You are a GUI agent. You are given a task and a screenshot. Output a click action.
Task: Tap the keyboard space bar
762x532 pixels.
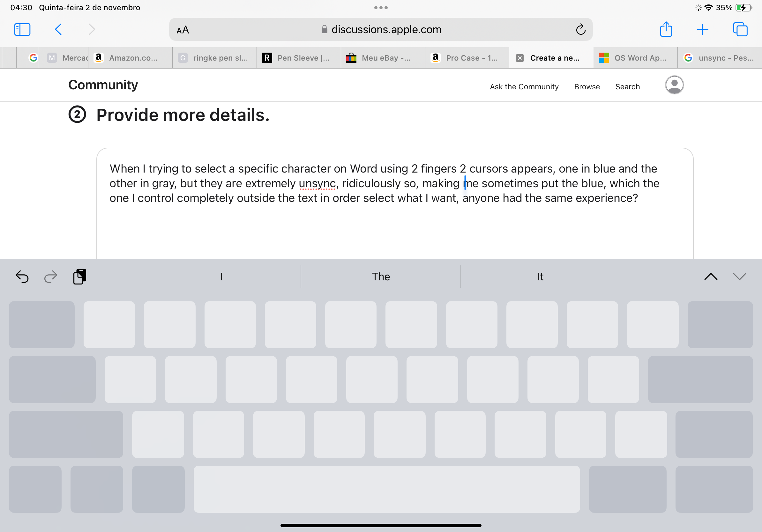coord(387,489)
